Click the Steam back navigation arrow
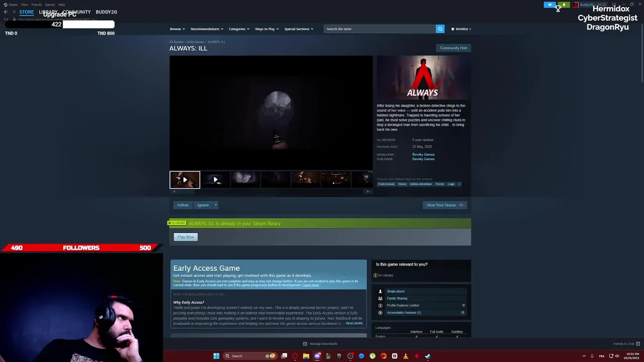The height and width of the screenshot is (362, 644). 6,12
